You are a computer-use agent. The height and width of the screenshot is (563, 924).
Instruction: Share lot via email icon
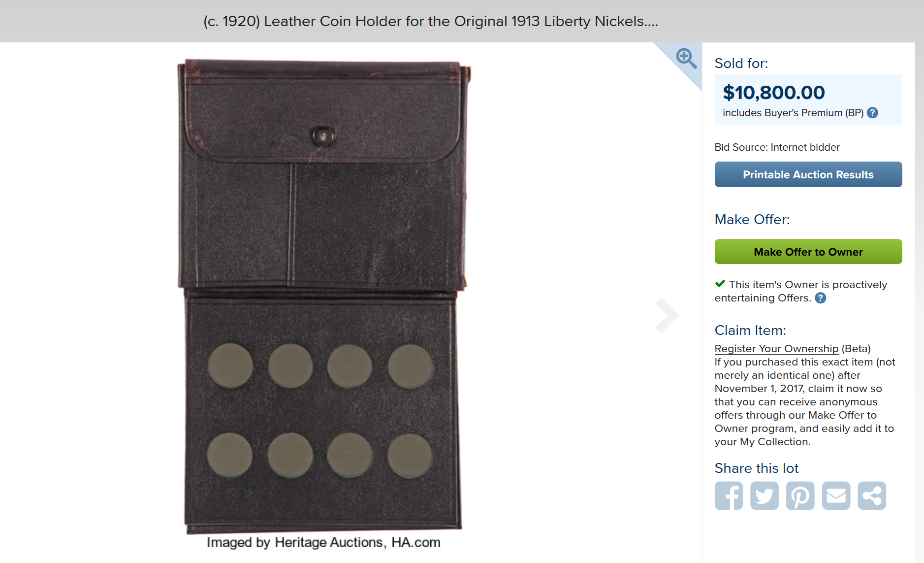tap(836, 496)
